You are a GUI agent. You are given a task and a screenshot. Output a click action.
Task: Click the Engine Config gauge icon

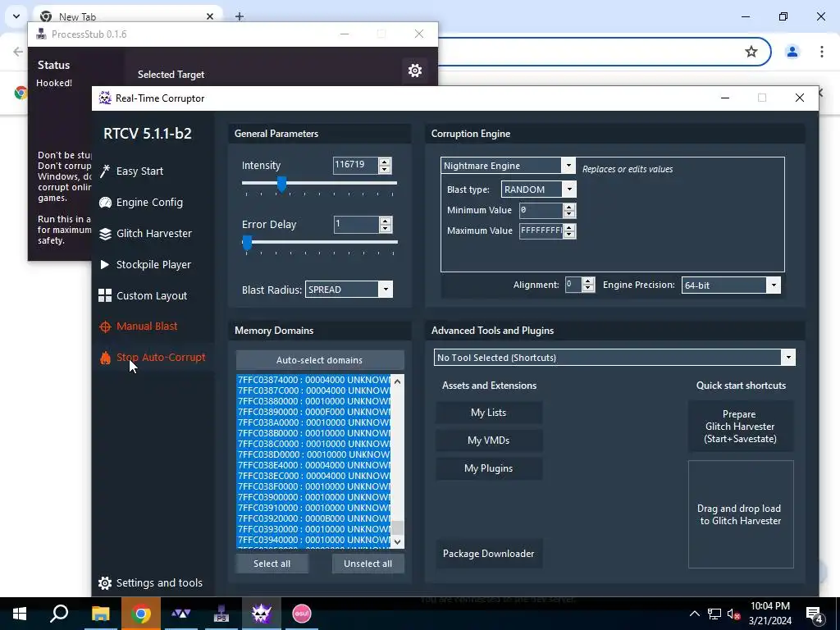click(105, 203)
